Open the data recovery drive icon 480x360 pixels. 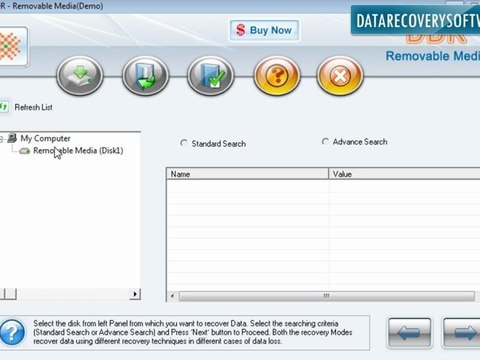click(80, 76)
